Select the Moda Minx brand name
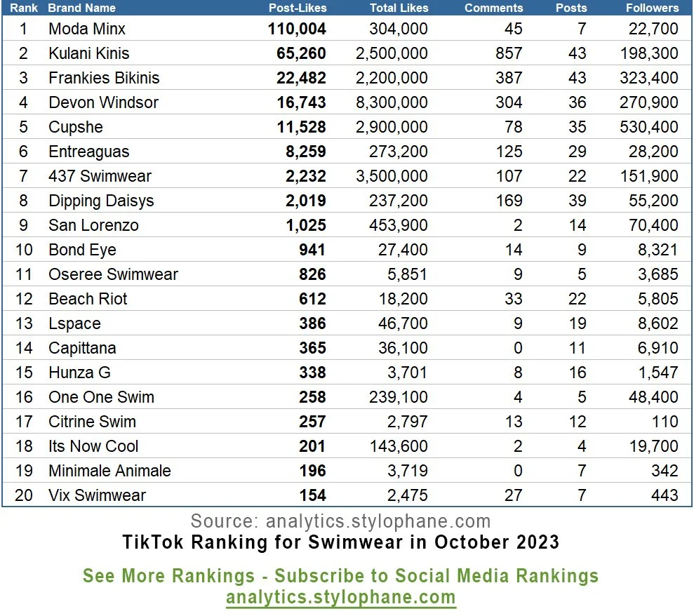Image resolution: width=694 pixels, height=616 pixels. tap(87, 29)
